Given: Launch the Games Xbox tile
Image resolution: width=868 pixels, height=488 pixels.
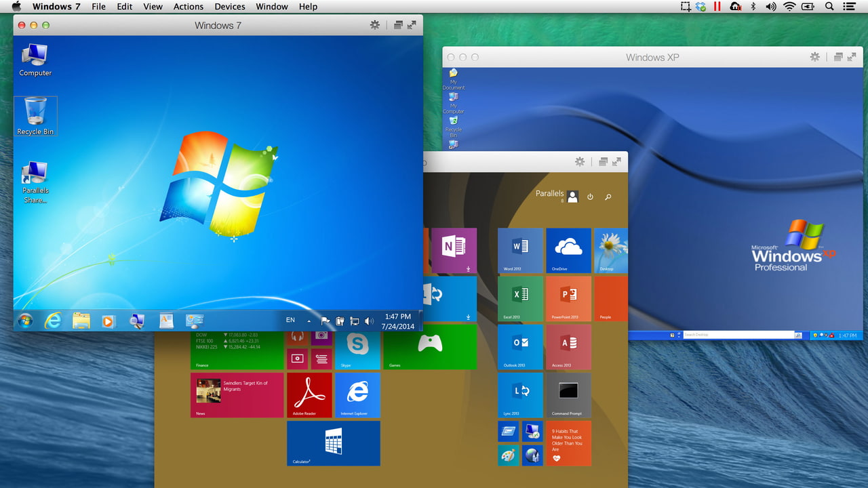Looking at the screenshot, I should click(x=430, y=347).
